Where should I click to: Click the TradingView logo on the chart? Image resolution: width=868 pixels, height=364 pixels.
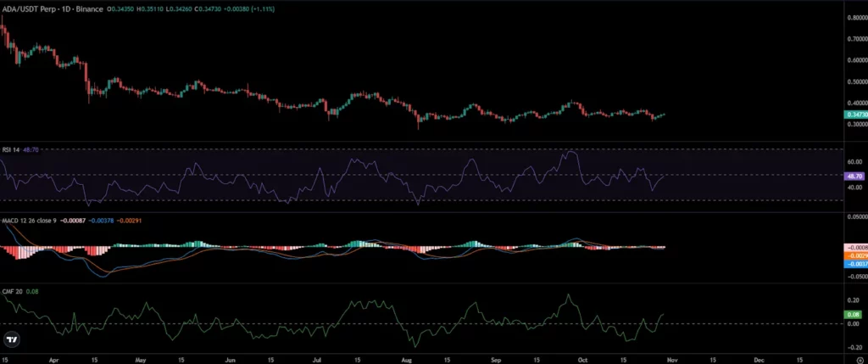[11, 339]
